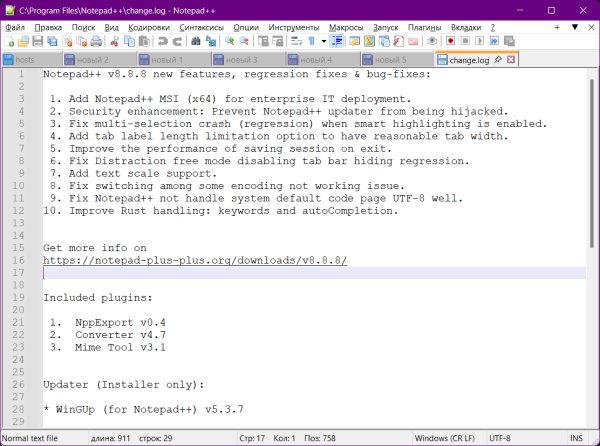This screenshot has width=600, height=446.
Task: Open the user-defined language icon
Action: 354,41
